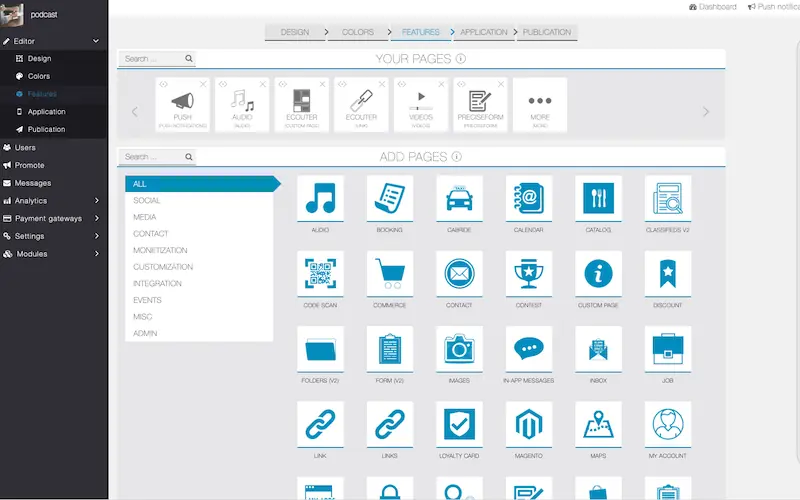Add the Links feature
800x500 pixels.
coord(390,424)
